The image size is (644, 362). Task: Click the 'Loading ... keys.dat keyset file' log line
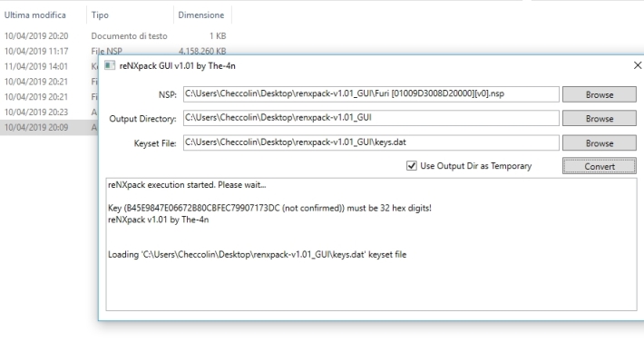(257, 254)
